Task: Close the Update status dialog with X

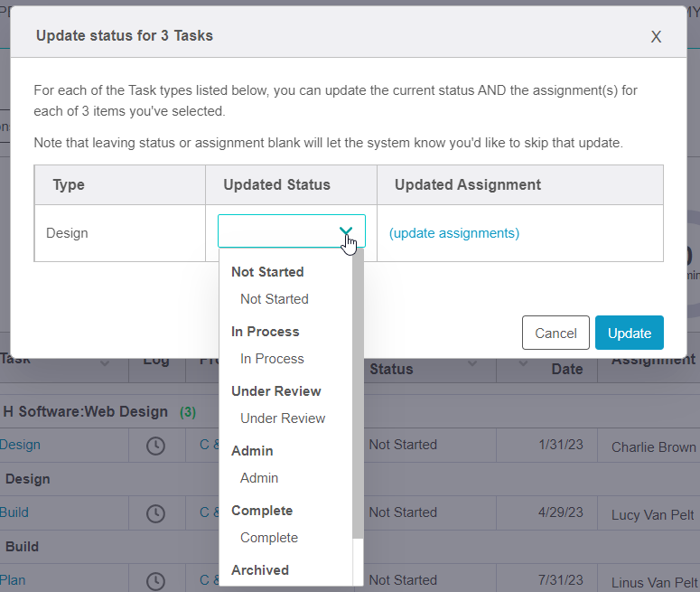Action: (656, 36)
